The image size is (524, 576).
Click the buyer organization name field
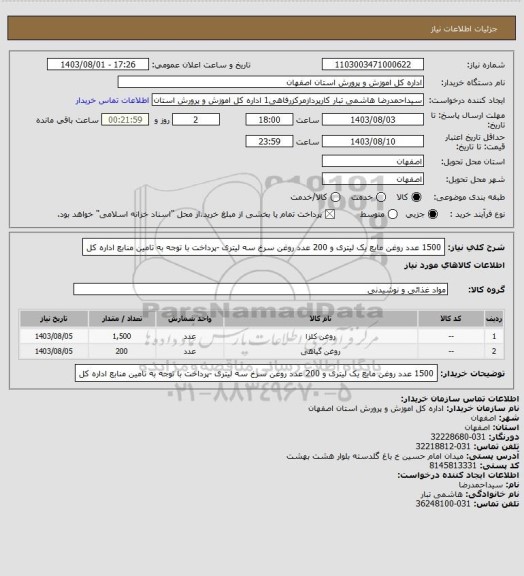270,82
